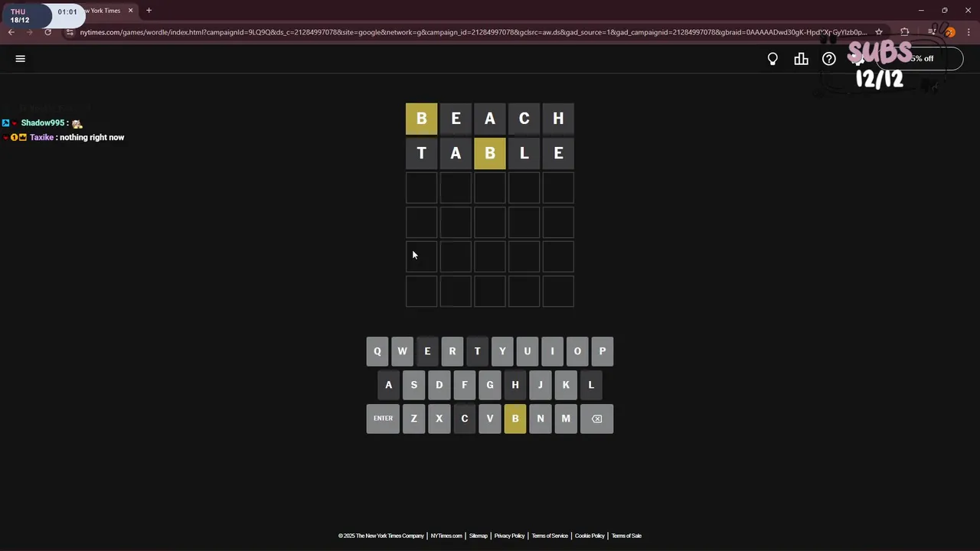Tap the P key
The width and height of the screenshot is (980, 551).
pyautogui.click(x=603, y=351)
